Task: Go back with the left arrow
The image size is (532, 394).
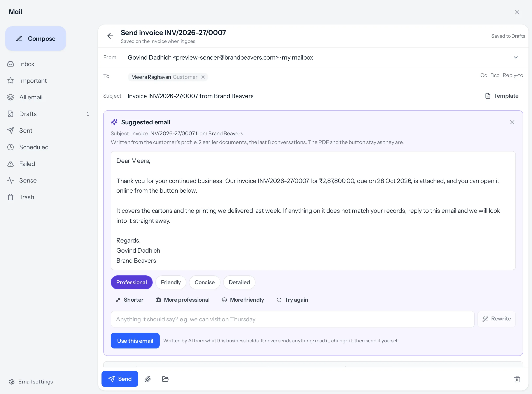Action: pyautogui.click(x=110, y=36)
